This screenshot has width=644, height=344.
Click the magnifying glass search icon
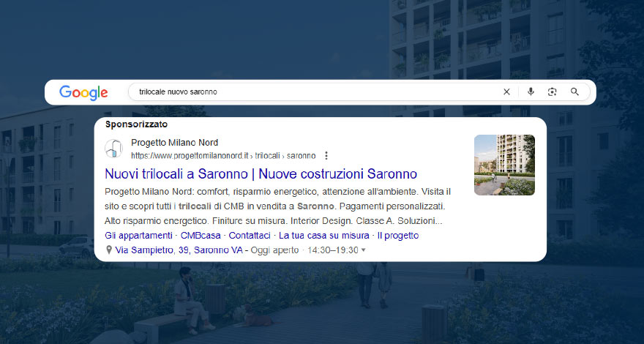tap(574, 91)
